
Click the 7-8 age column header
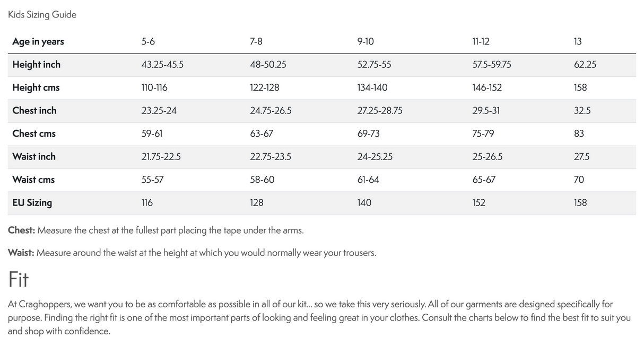click(x=256, y=42)
